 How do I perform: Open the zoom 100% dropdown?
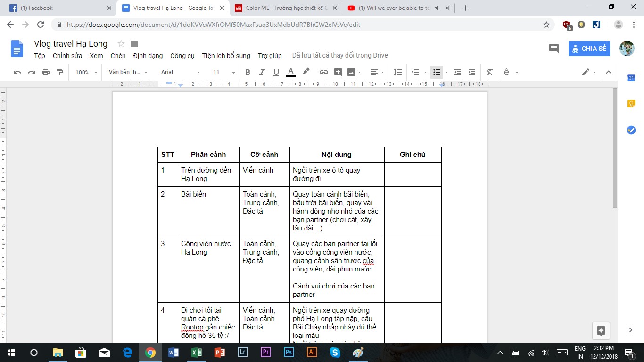[x=86, y=72]
